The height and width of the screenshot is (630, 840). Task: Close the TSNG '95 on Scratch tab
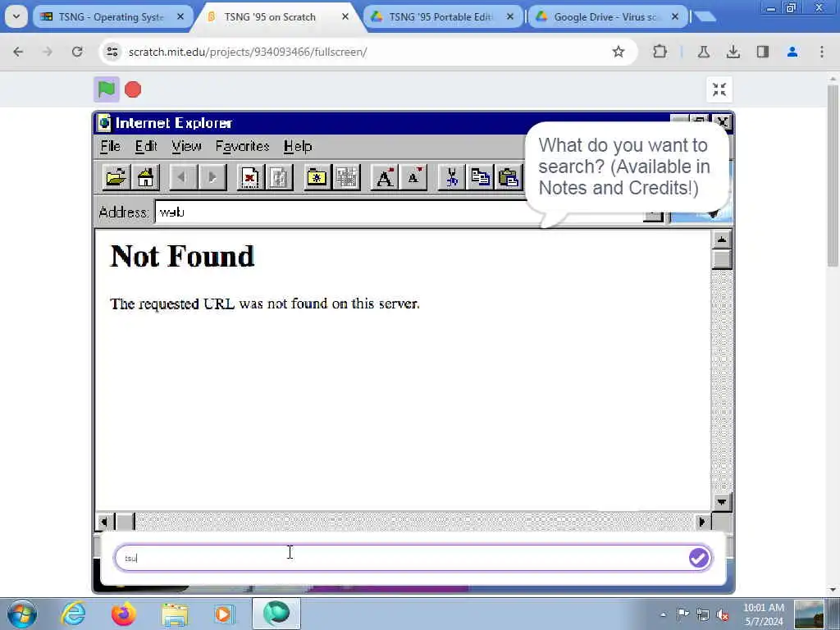(x=345, y=17)
